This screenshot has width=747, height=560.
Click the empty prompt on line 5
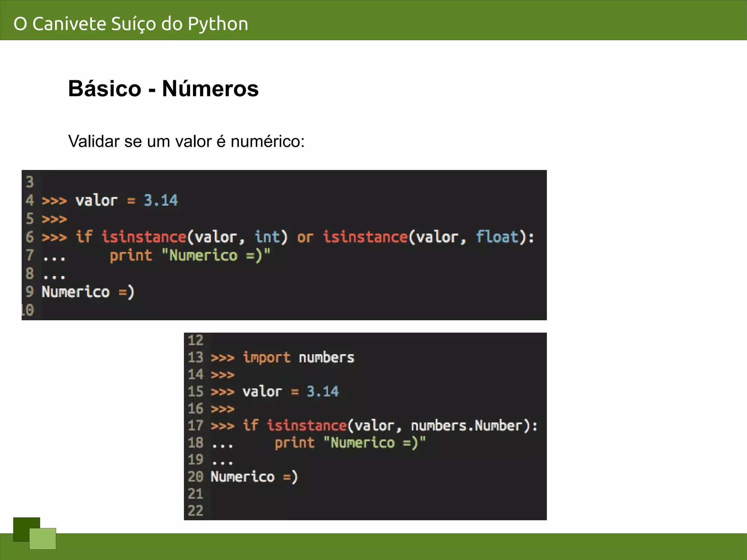point(54,219)
